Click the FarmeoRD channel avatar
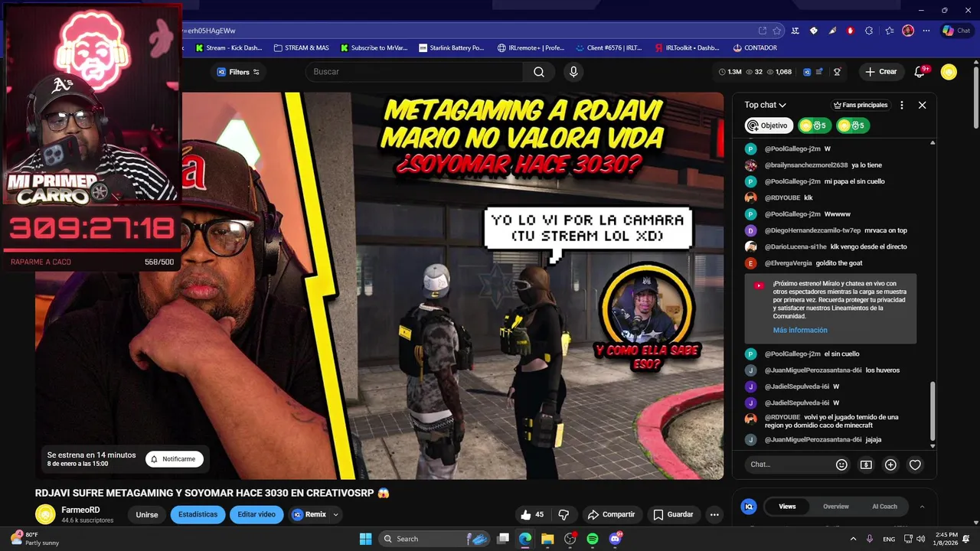Screen dimensions: 980x551 45,514
